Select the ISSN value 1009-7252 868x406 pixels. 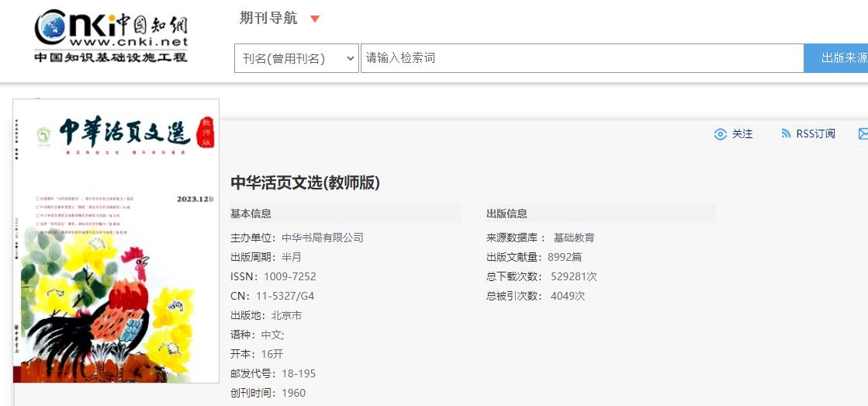(x=290, y=276)
